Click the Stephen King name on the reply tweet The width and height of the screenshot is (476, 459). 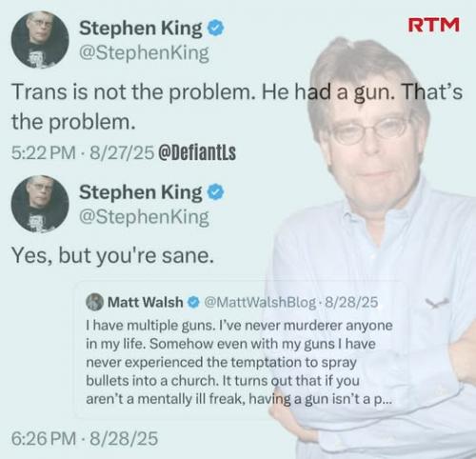[141, 192]
